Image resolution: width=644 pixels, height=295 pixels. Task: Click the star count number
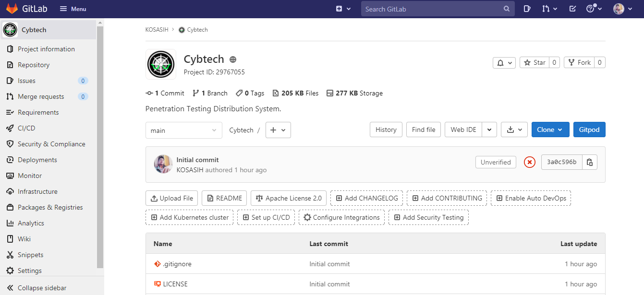[554, 62]
